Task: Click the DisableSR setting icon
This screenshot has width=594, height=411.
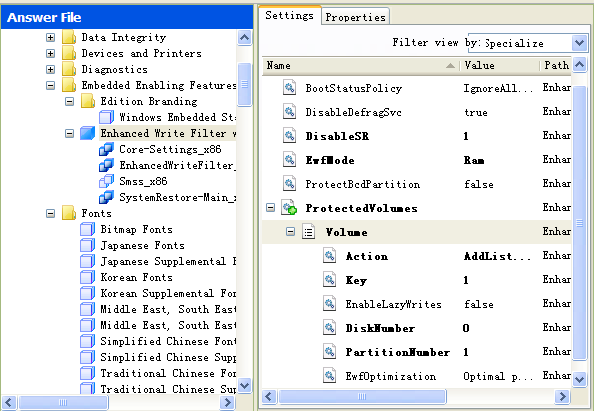Action: click(x=289, y=136)
